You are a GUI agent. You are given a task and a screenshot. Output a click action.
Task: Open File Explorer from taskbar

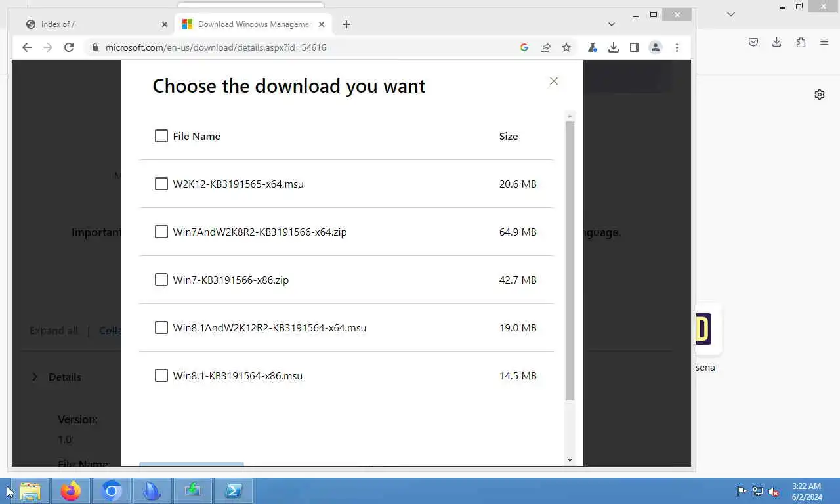tap(30, 491)
